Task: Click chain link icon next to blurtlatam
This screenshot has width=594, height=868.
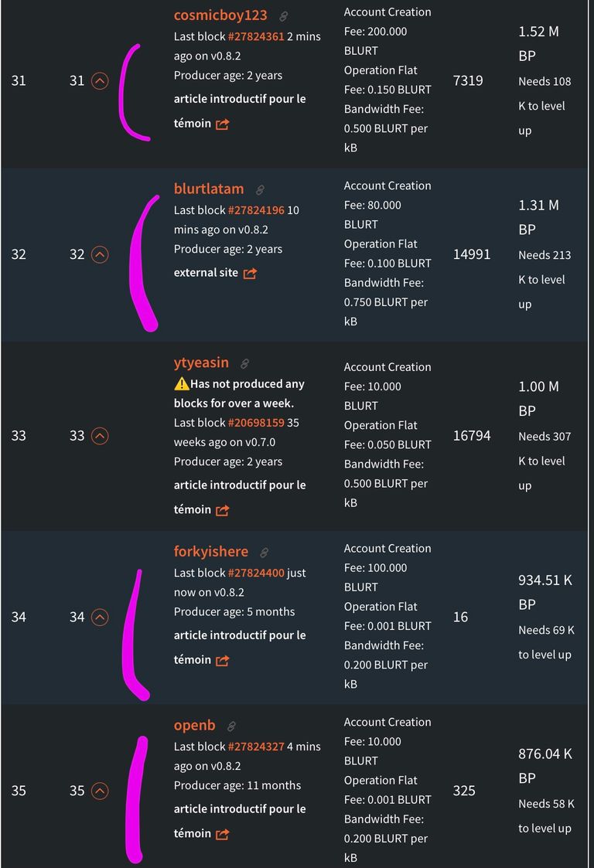Action: [260, 190]
